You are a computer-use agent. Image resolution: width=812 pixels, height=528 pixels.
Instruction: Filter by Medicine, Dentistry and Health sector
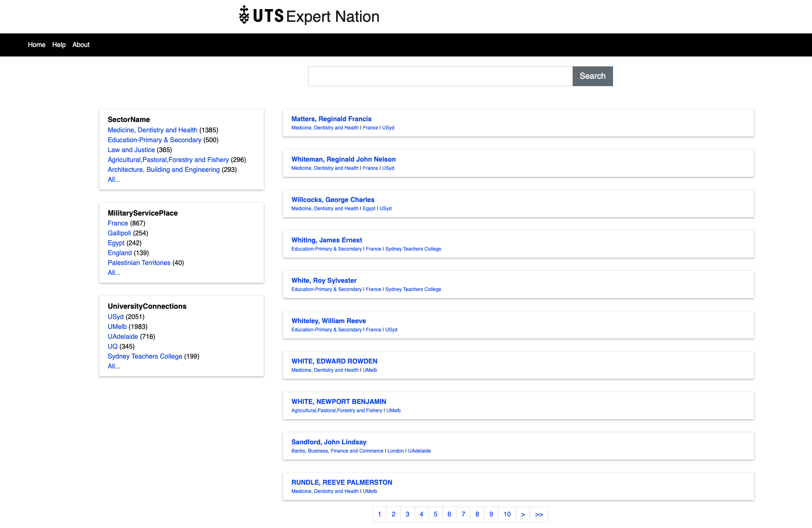[x=152, y=130]
